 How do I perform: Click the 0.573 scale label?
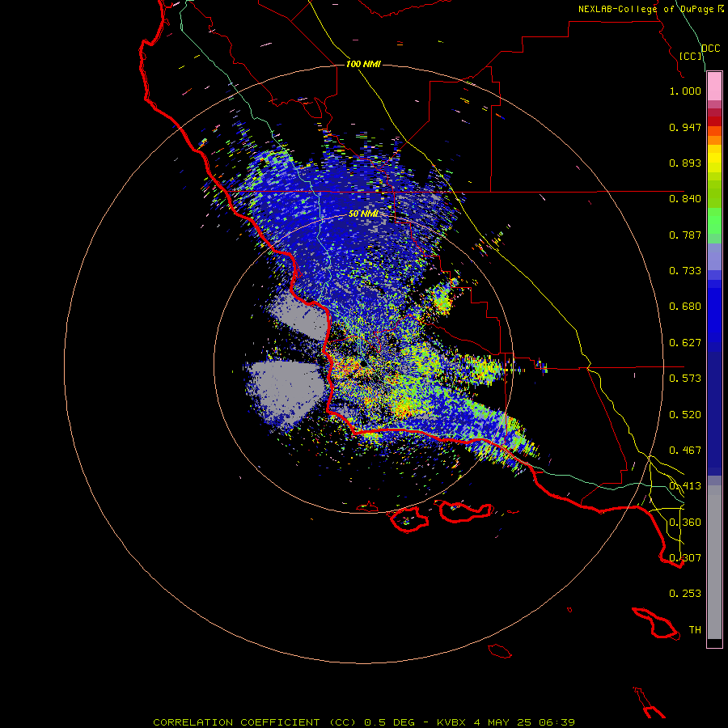click(x=685, y=379)
